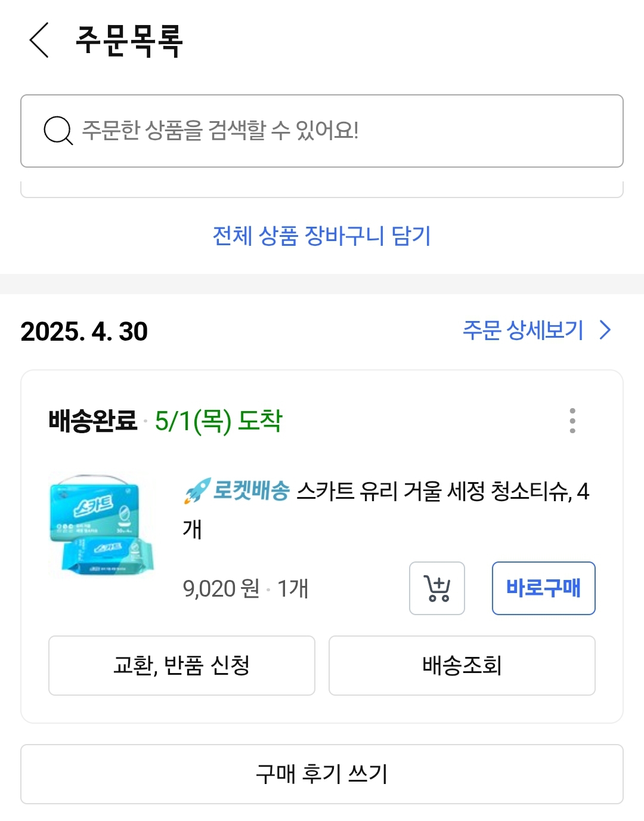Tap the back arrow in the header

point(39,41)
